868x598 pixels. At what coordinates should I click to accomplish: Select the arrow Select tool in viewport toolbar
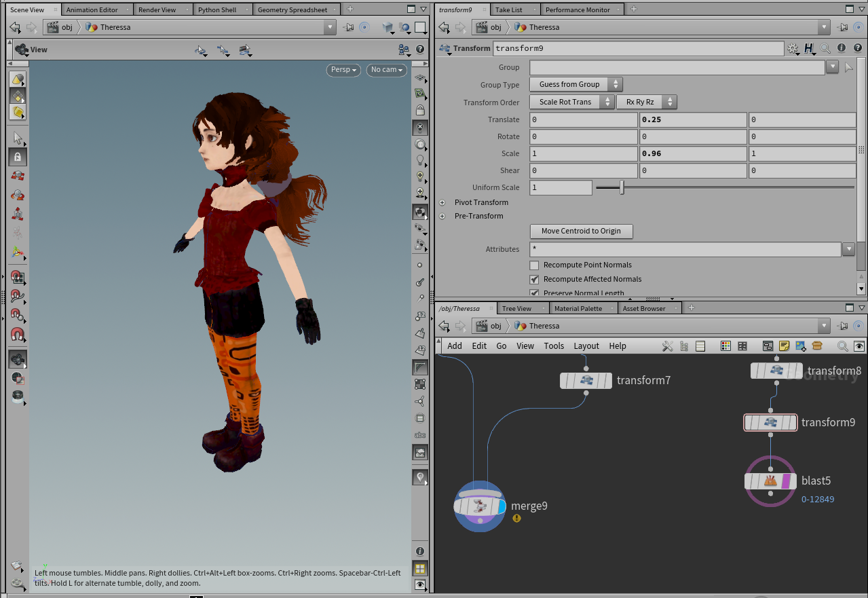tap(18, 138)
